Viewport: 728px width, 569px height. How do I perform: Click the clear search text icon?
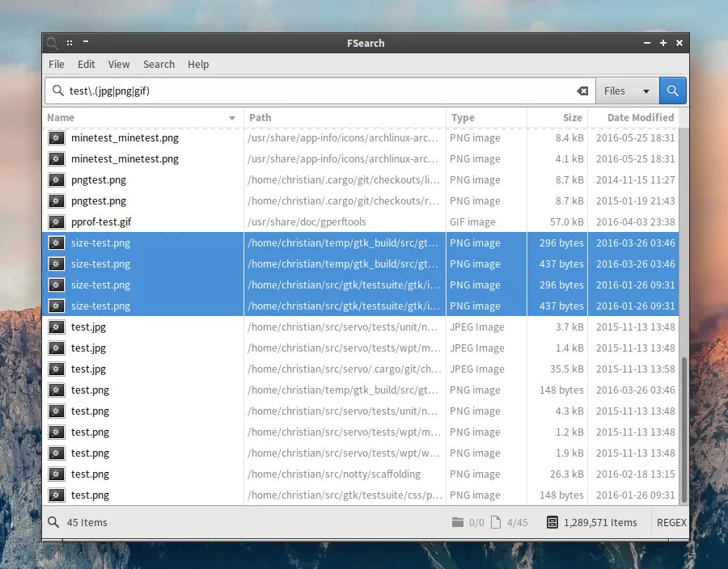click(582, 91)
